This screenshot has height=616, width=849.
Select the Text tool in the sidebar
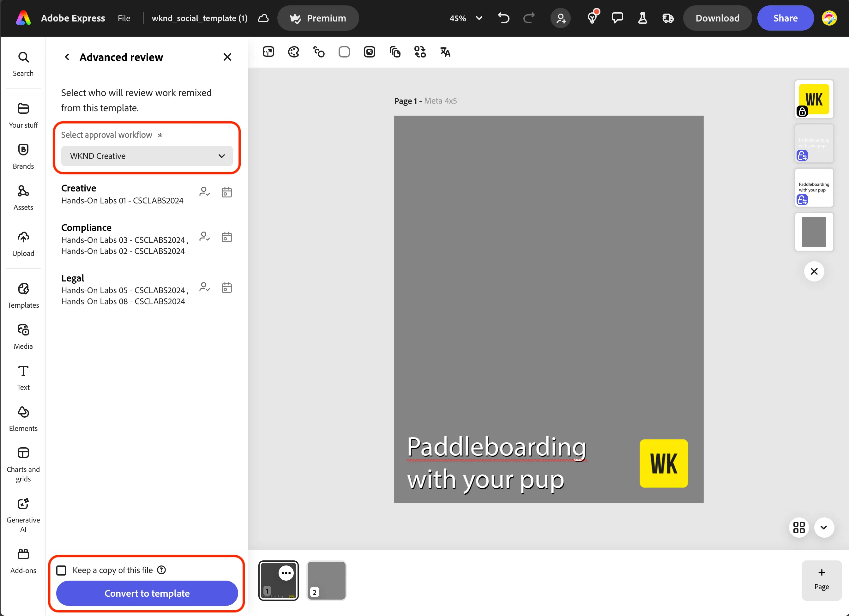point(23,378)
